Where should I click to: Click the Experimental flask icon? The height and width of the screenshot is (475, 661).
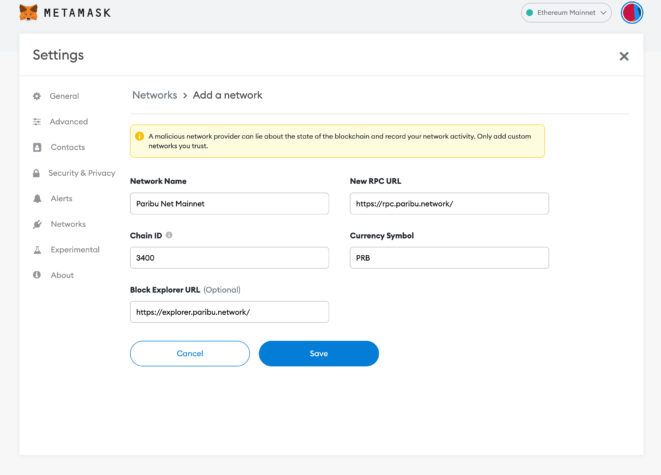(x=37, y=250)
